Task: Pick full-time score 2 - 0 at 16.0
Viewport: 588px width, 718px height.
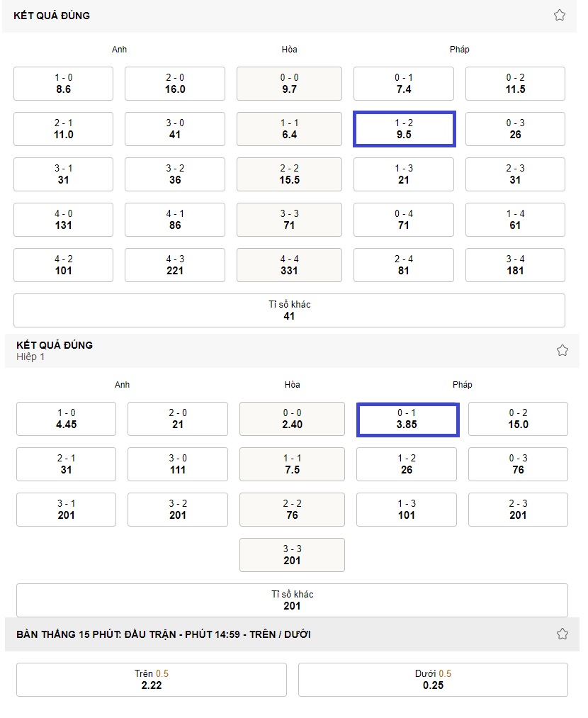Action: [x=175, y=84]
